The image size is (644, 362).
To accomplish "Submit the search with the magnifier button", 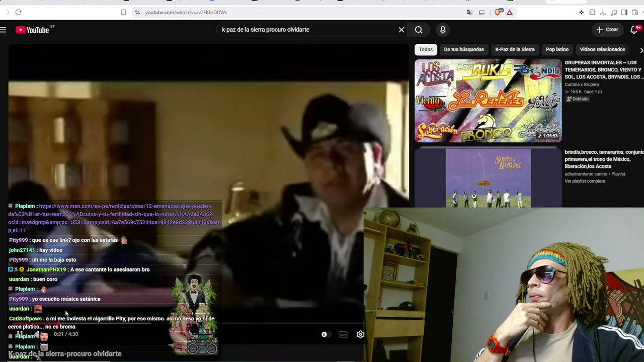I will tap(419, 30).
